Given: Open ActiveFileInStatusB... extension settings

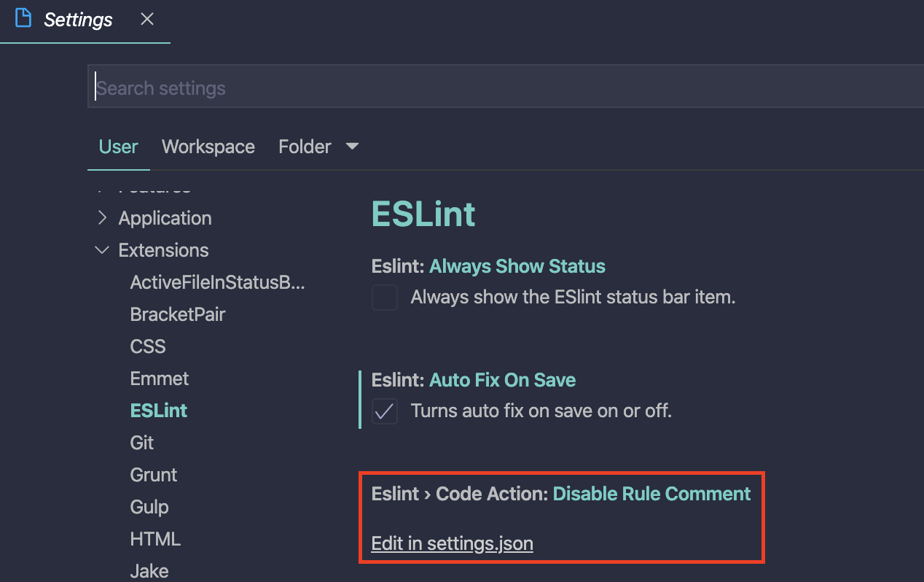Looking at the screenshot, I should tap(217, 282).
